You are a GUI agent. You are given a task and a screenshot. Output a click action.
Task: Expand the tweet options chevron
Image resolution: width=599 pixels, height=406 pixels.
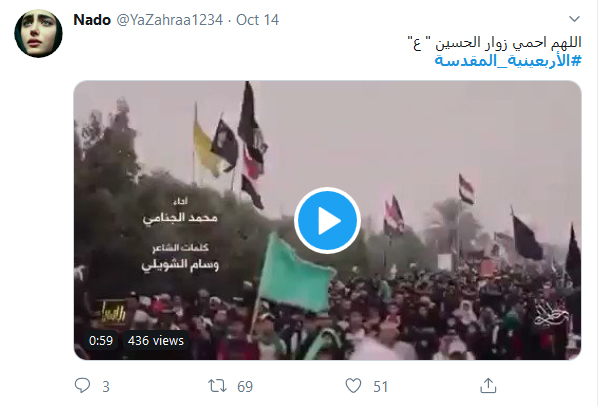click(574, 19)
